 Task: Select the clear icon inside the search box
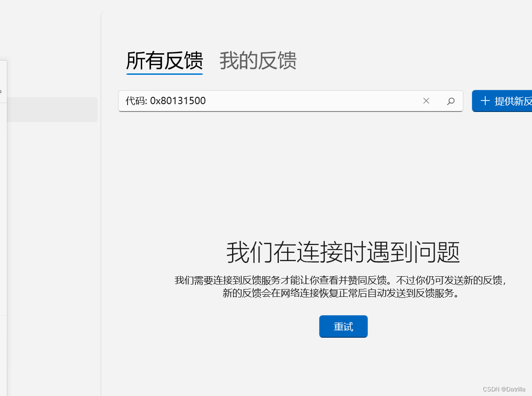[426, 100]
